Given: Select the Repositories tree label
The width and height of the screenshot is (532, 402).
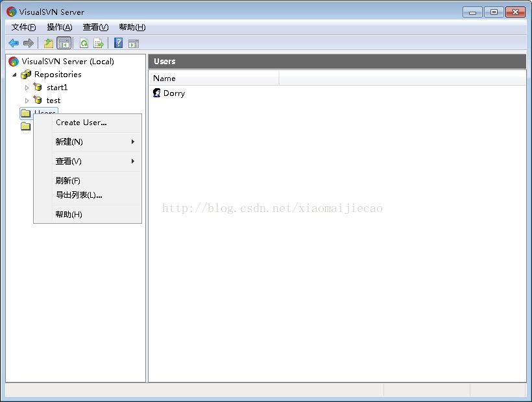Looking at the screenshot, I should (58, 74).
